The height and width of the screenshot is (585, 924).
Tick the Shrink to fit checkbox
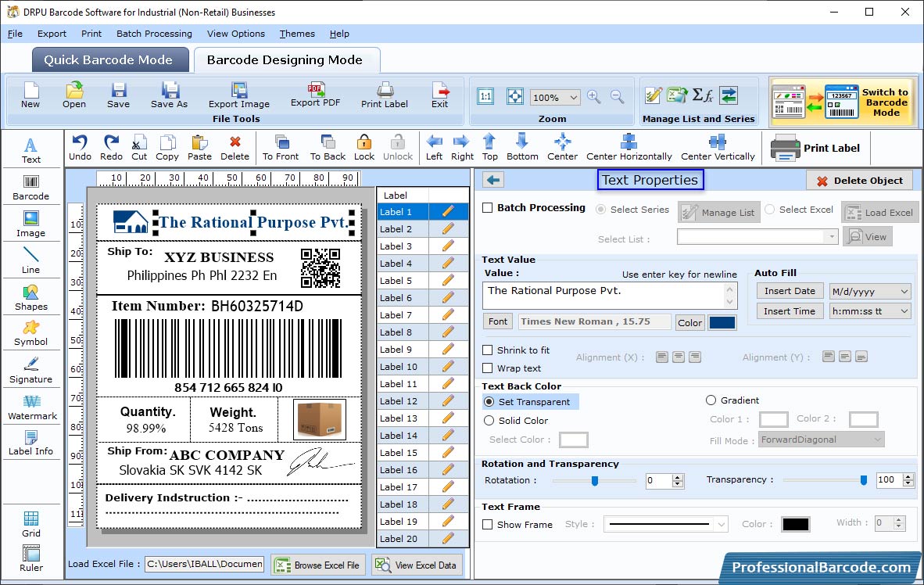[x=487, y=350]
